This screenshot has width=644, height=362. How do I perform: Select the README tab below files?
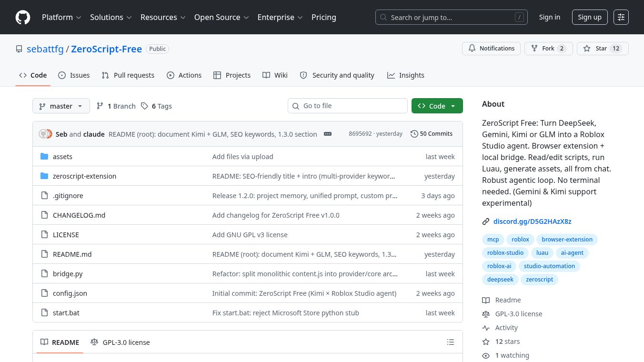click(60, 342)
